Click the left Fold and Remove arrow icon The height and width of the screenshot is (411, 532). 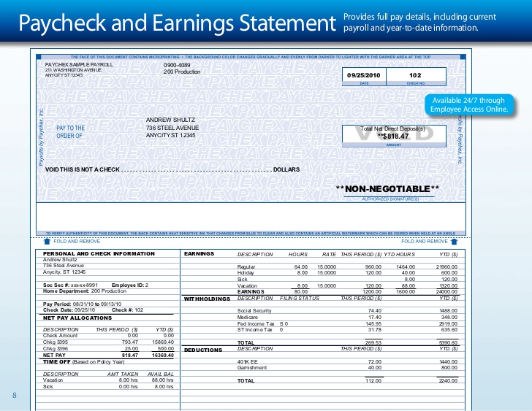pyautogui.click(x=47, y=241)
